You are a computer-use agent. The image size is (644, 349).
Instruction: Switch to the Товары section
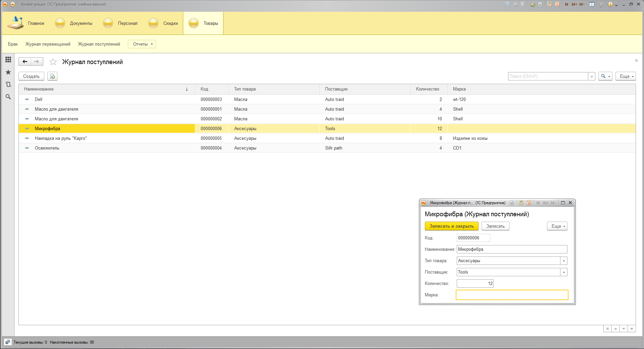coord(203,23)
